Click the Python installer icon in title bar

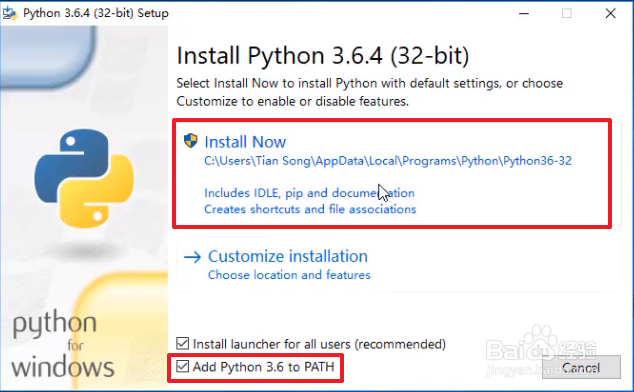(x=9, y=13)
